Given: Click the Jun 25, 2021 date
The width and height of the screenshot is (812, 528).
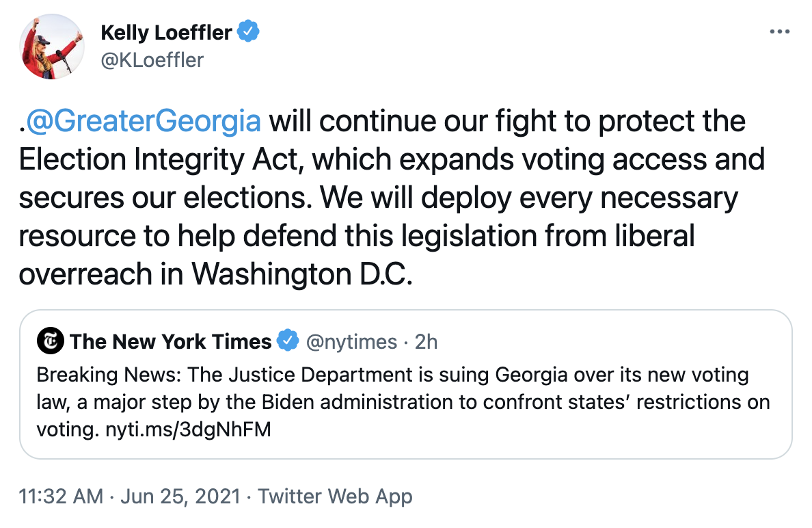Looking at the screenshot, I should tap(180, 496).
